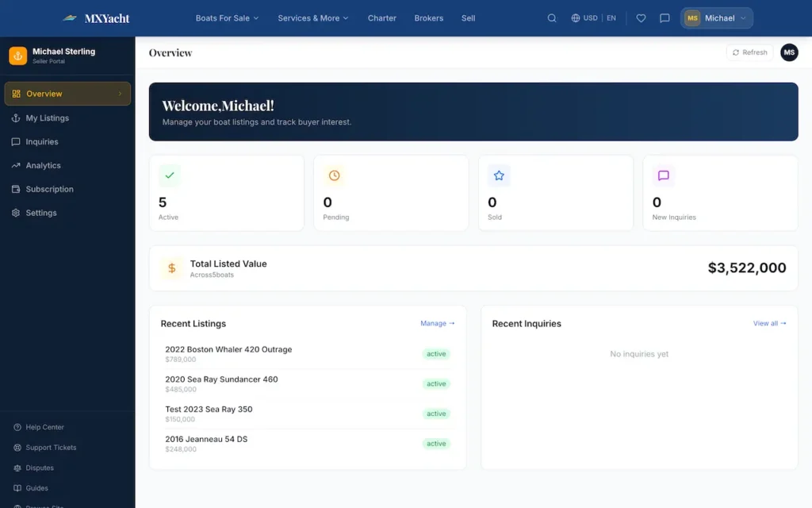Click the Refresh button
Viewport: 812px width, 508px height.
pos(749,52)
